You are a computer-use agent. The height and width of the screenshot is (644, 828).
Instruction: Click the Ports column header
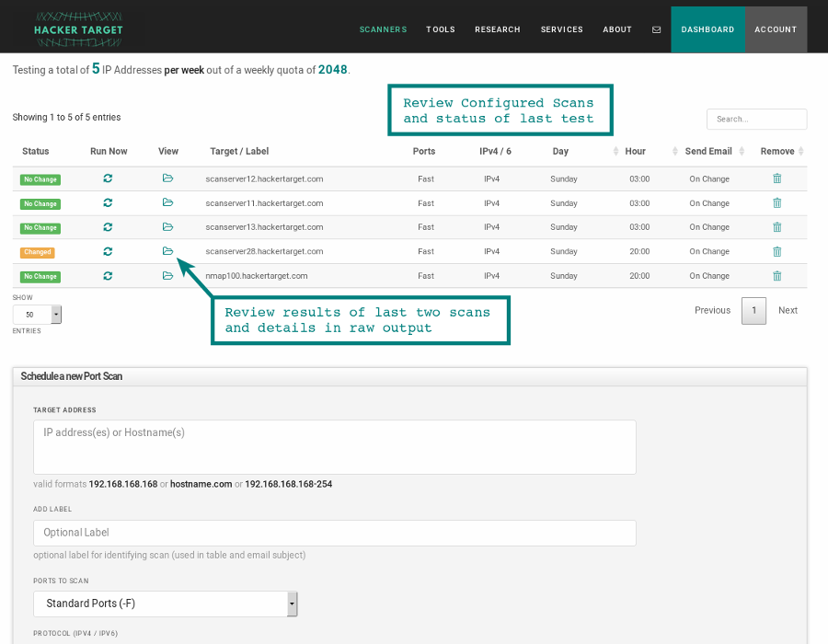point(424,152)
